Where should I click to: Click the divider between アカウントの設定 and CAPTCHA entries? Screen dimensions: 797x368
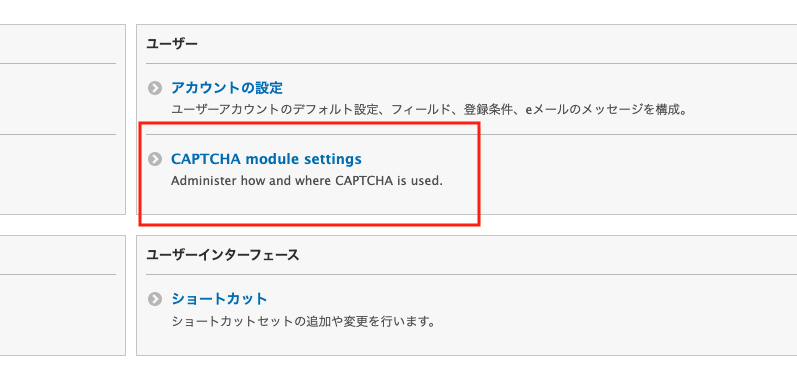click(x=471, y=135)
